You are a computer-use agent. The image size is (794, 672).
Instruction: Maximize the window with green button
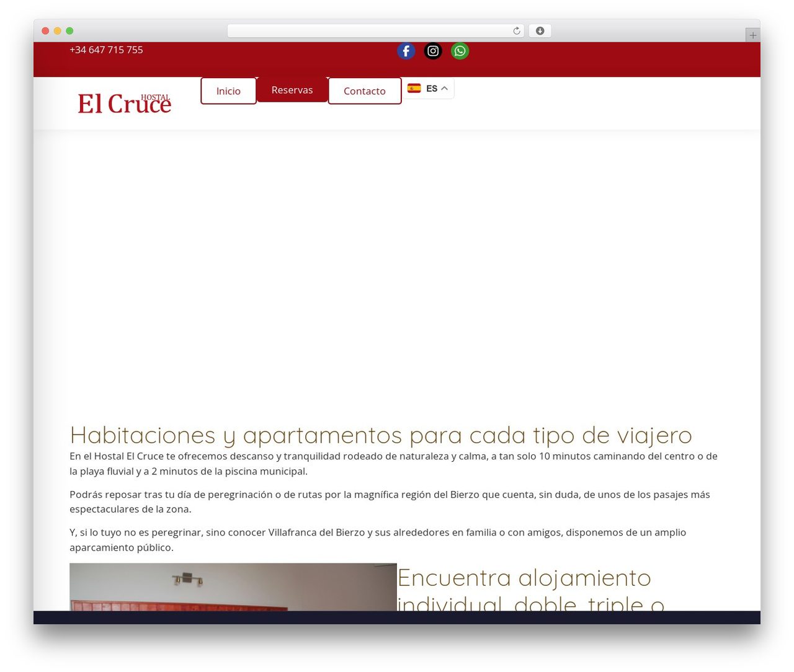click(69, 31)
